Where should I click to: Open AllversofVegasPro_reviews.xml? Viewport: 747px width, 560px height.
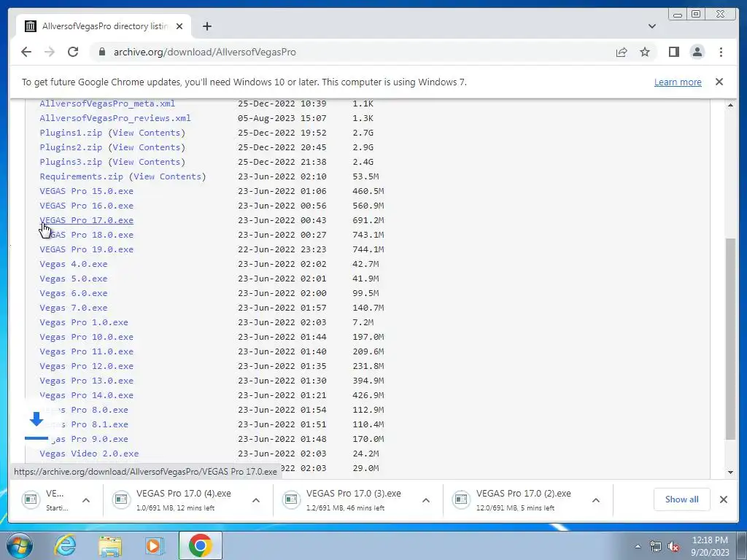[115, 118]
